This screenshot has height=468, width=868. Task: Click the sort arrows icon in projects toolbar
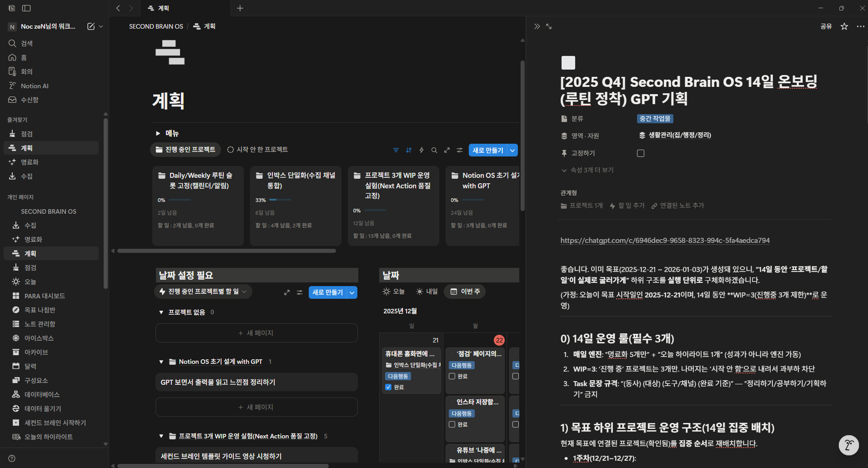click(x=409, y=150)
